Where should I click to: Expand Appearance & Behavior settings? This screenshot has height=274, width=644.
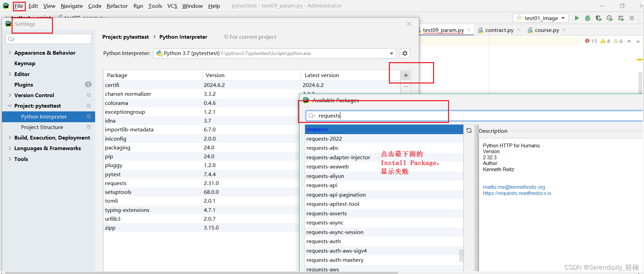point(10,53)
